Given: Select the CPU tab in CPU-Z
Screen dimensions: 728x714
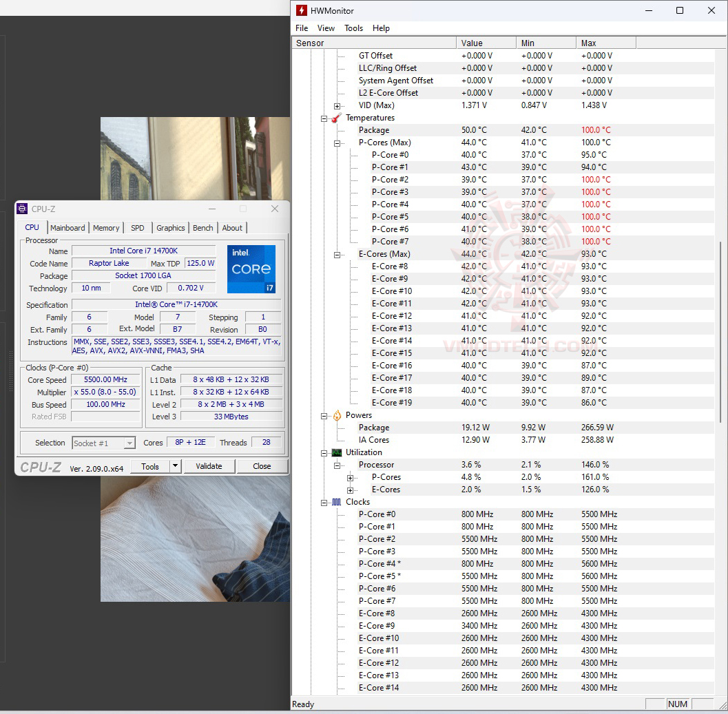Looking at the screenshot, I should 32,227.
